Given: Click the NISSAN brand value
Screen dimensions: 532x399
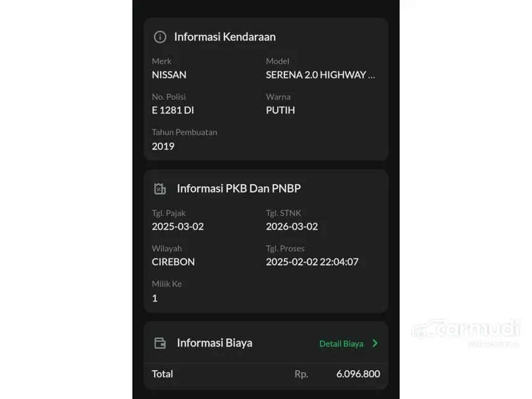Looking at the screenshot, I should pyautogui.click(x=169, y=75).
